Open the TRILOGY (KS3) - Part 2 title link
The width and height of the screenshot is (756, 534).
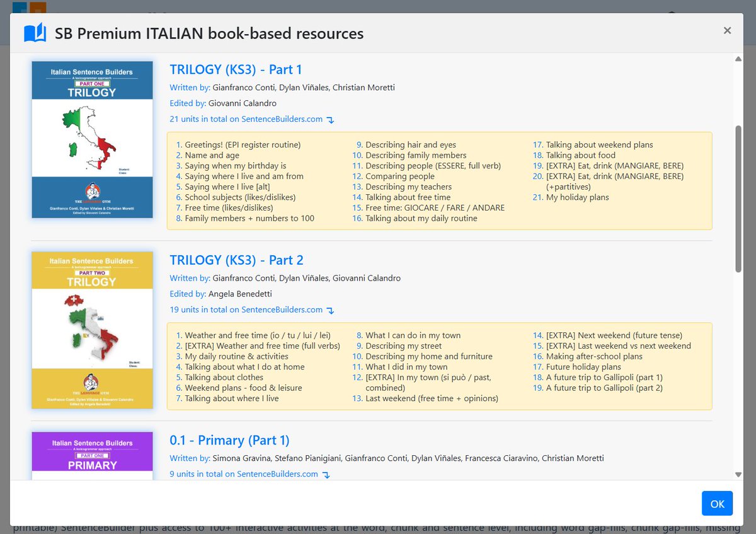pos(236,260)
